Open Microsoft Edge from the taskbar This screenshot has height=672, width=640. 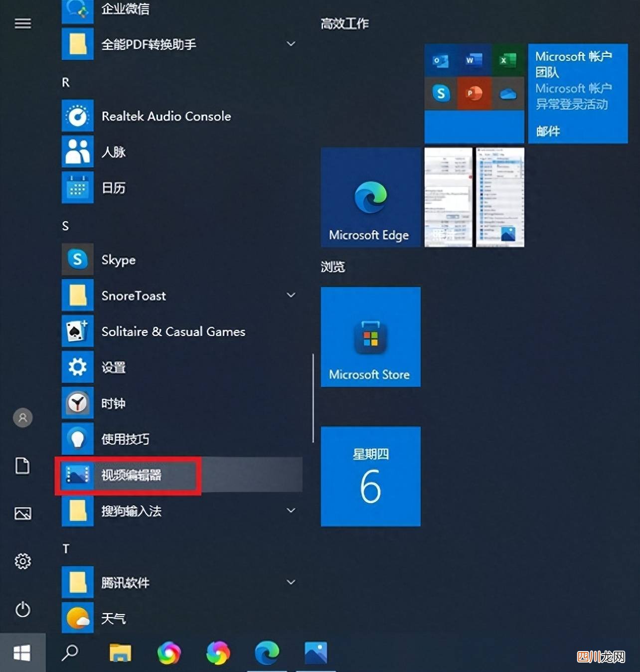(267, 653)
